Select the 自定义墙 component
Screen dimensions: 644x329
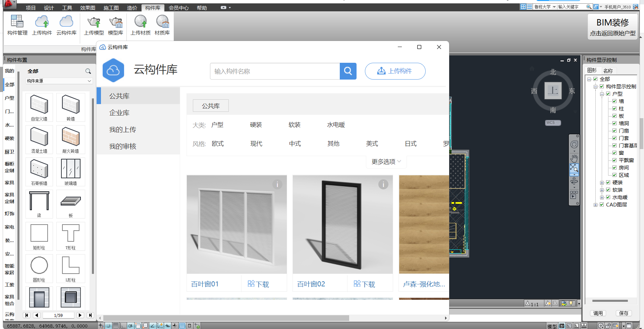point(39,107)
